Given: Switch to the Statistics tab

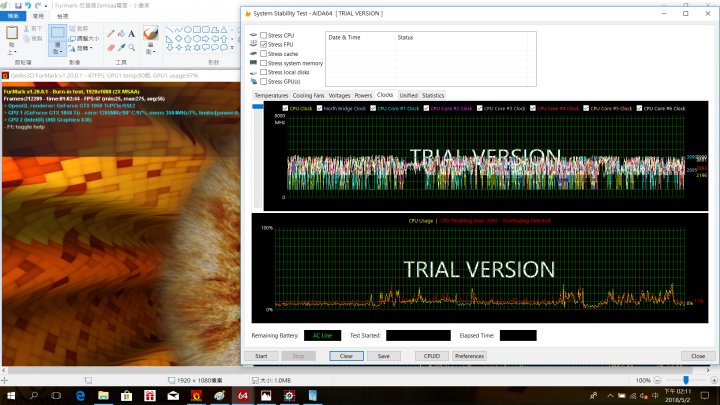Looking at the screenshot, I should [x=433, y=96].
